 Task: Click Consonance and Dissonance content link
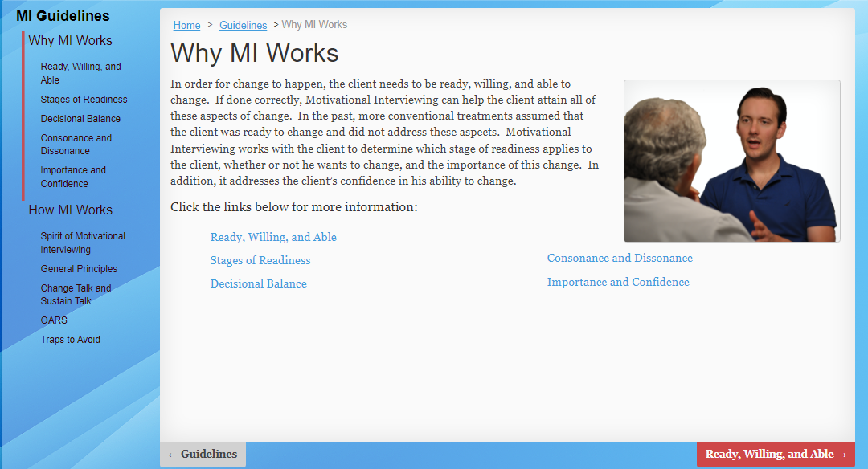(620, 259)
